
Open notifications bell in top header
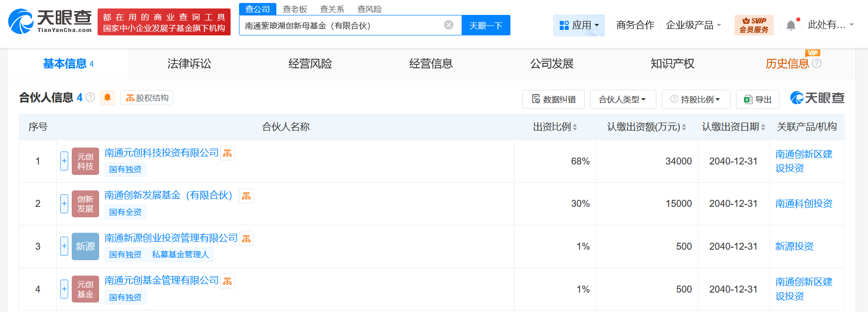pos(791,25)
